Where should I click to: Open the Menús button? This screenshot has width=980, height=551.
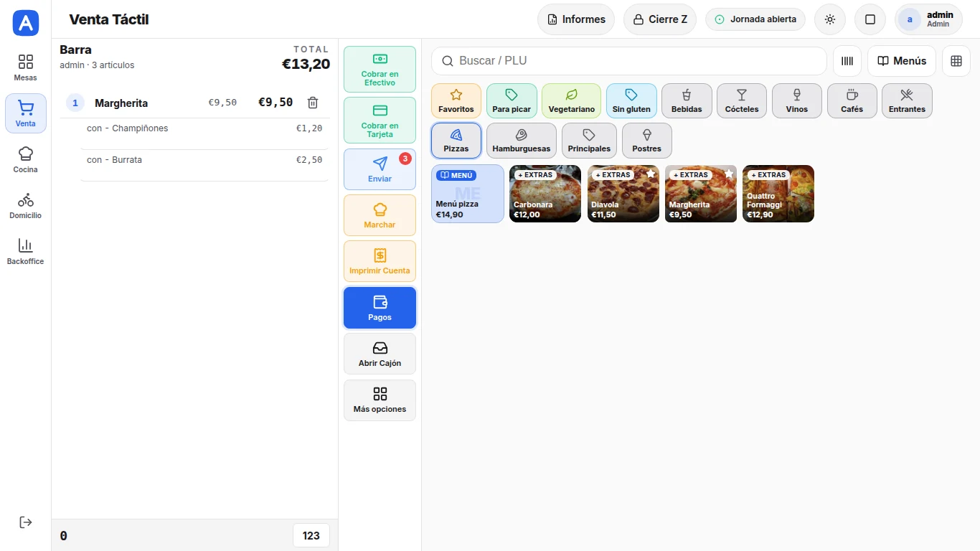click(x=902, y=61)
